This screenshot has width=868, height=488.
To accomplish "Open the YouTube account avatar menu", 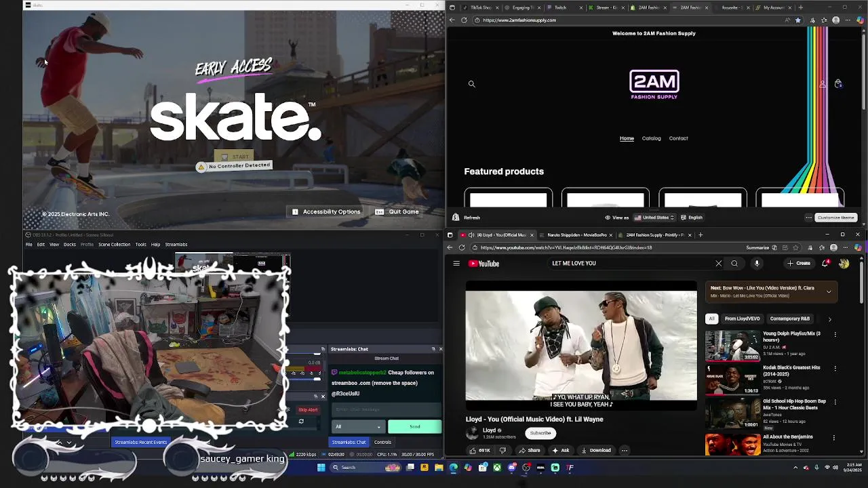I will 844,264.
